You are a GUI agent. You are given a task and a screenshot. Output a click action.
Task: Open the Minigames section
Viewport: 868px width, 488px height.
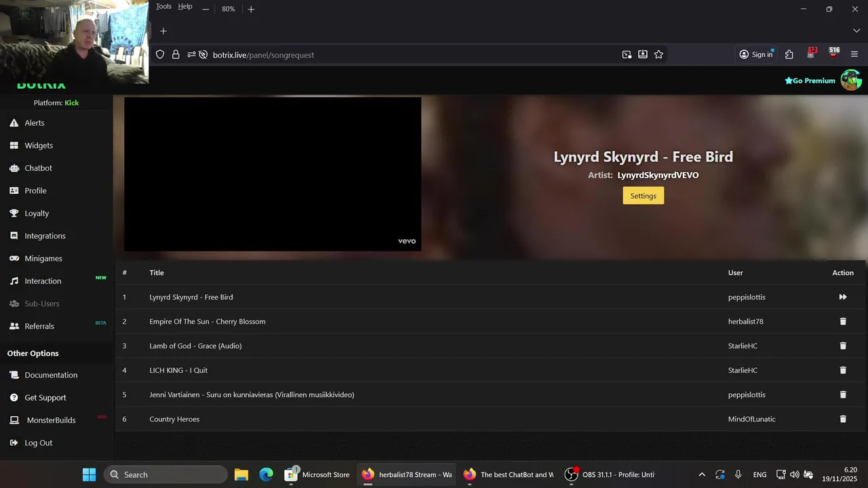tap(43, 258)
